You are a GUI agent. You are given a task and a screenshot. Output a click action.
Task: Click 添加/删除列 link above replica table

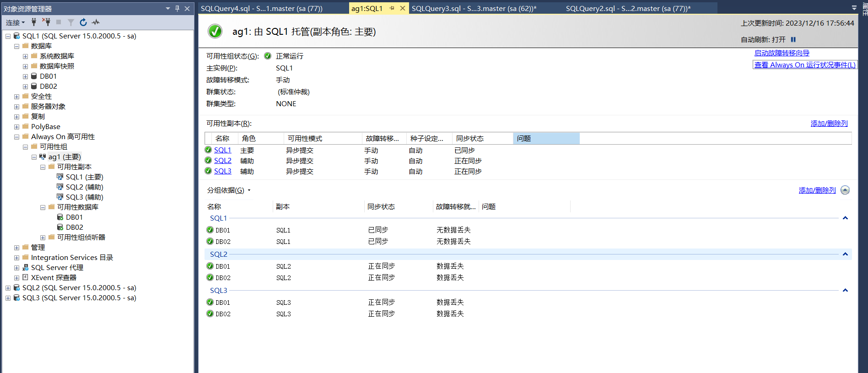point(829,124)
